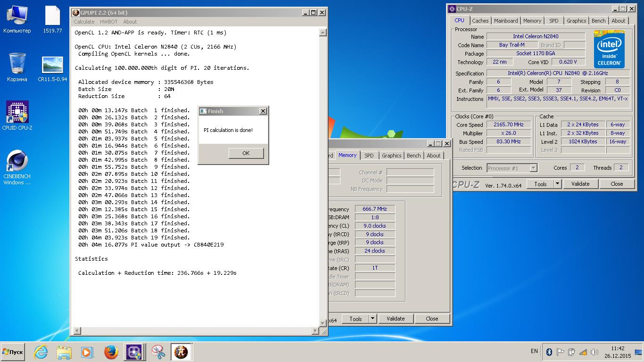Click the Bus Speed 83.30 MHz value
644x362 pixels.
tap(509, 141)
